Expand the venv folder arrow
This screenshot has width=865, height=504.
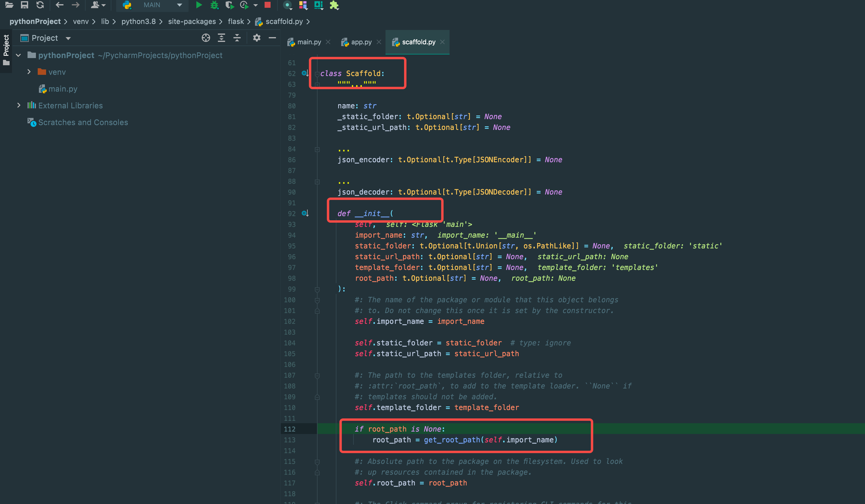[29, 72]
